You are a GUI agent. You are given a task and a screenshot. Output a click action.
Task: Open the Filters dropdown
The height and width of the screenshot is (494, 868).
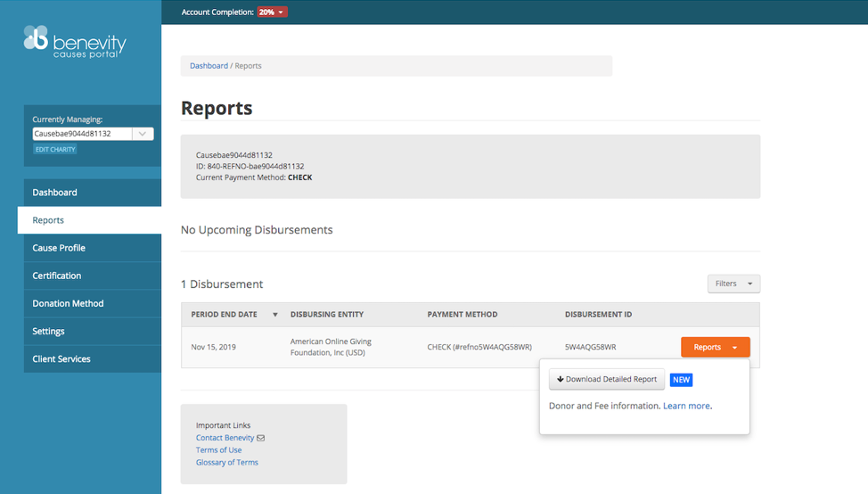(733, 284)
